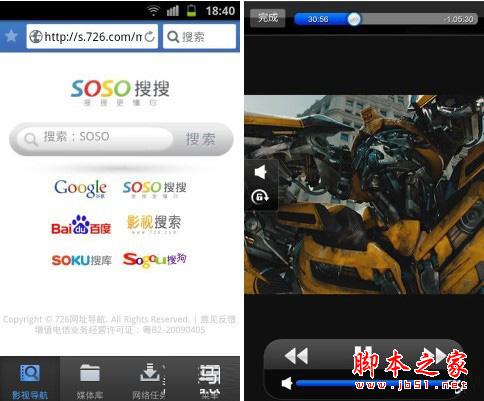Choose the Google search engine logo
484x401 pixels.
pyautogui.click(x=81, y=188)
